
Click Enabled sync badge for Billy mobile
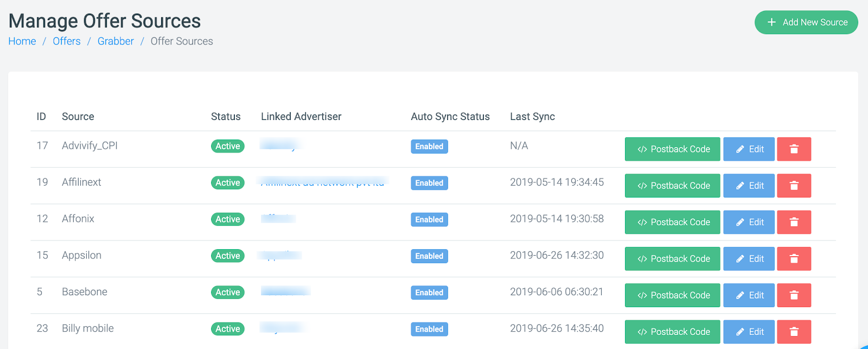429,329
